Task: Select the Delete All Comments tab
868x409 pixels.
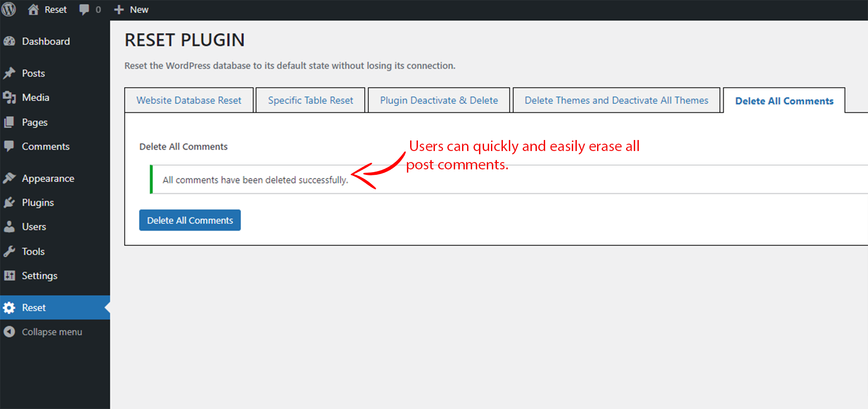Action: (x=784, y=101)
